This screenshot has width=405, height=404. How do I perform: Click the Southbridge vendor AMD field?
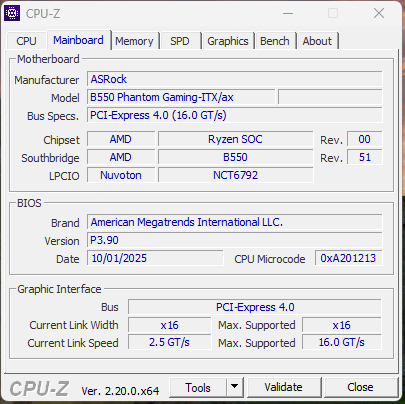coord(121,157)
